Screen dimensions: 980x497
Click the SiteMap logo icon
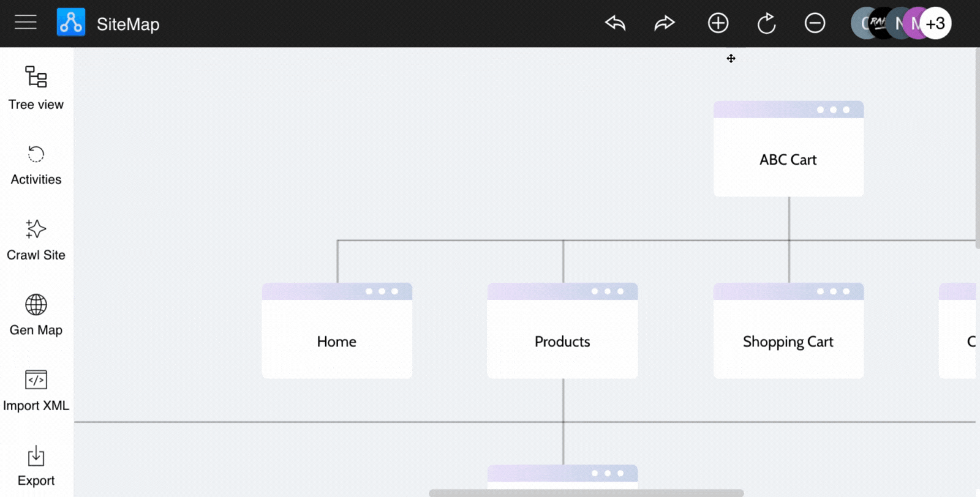click(x=71, y=23)
